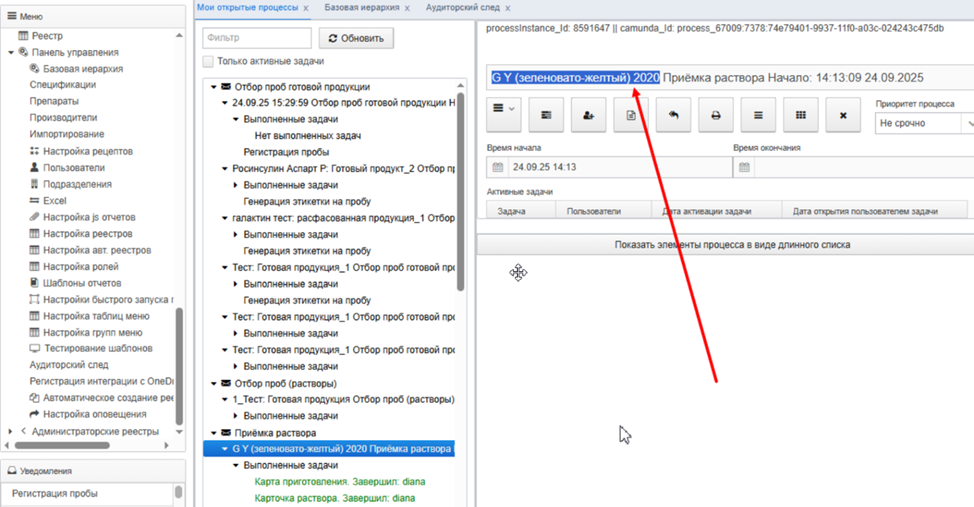Open Аудиторский след in sidebar menu

point(69,365)
